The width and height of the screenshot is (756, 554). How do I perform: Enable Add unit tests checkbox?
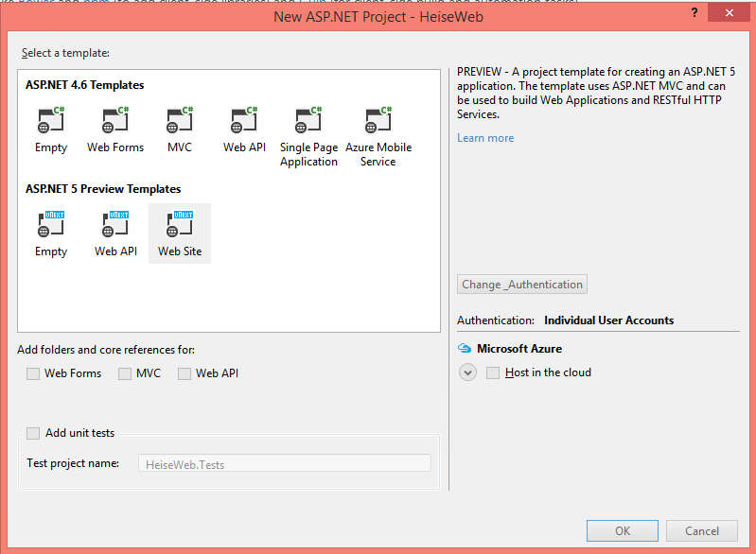click(33, 433)
